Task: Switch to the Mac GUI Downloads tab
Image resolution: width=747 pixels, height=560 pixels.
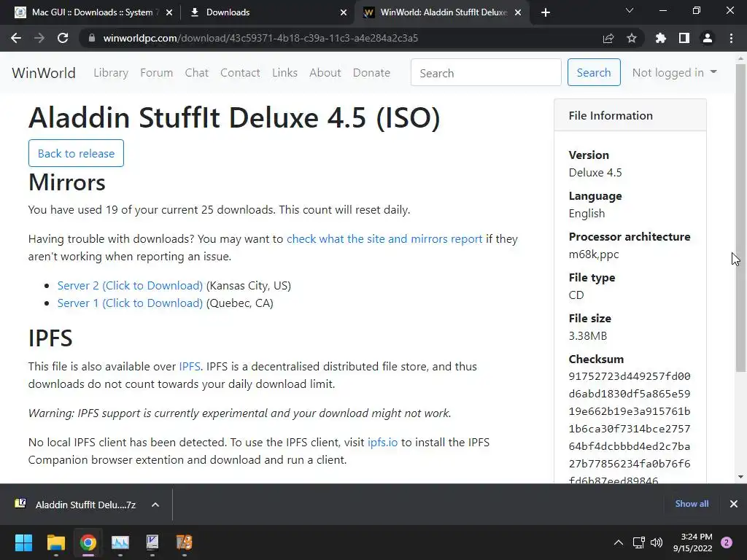Action: [92, 12]
